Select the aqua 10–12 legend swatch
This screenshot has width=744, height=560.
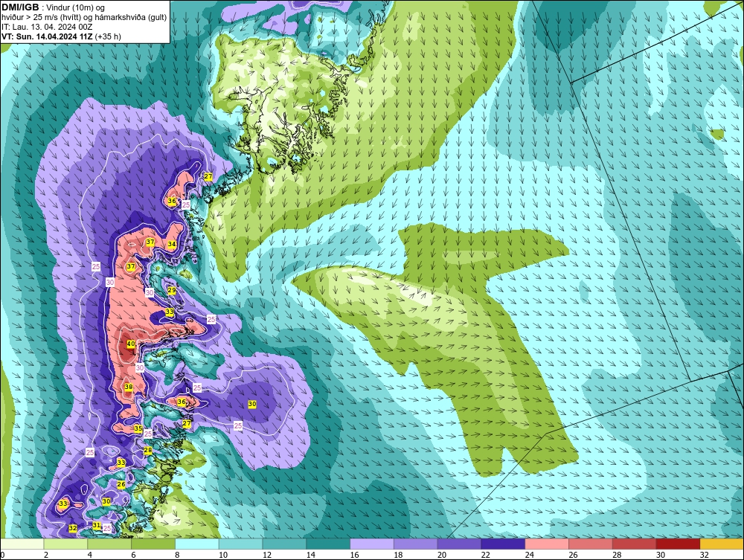tap(240, 544)
